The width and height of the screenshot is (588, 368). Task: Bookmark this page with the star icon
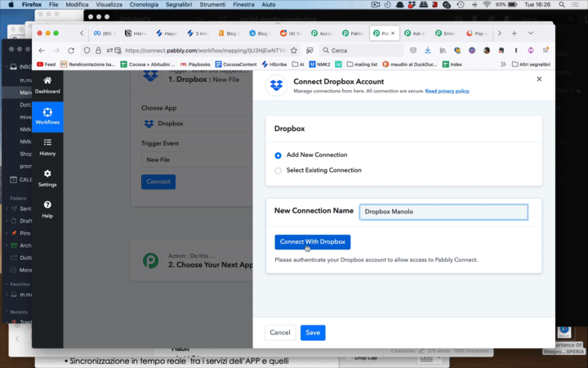click(294, 51)
